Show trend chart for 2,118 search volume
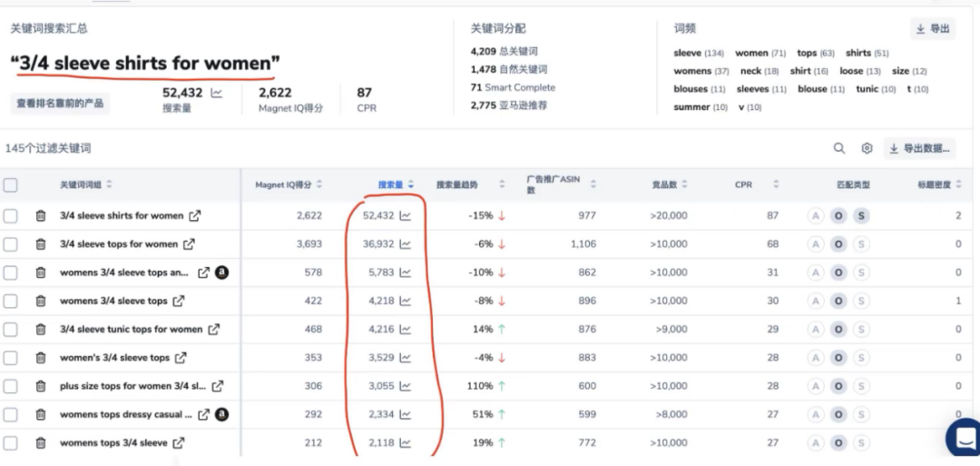 [x=406, y=443]
